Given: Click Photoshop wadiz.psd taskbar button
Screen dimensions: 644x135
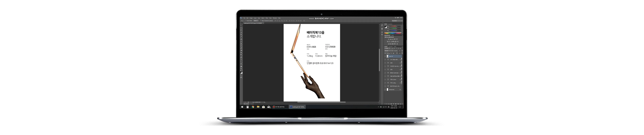Looking at the screenshot, I should [x=297, y=107].
